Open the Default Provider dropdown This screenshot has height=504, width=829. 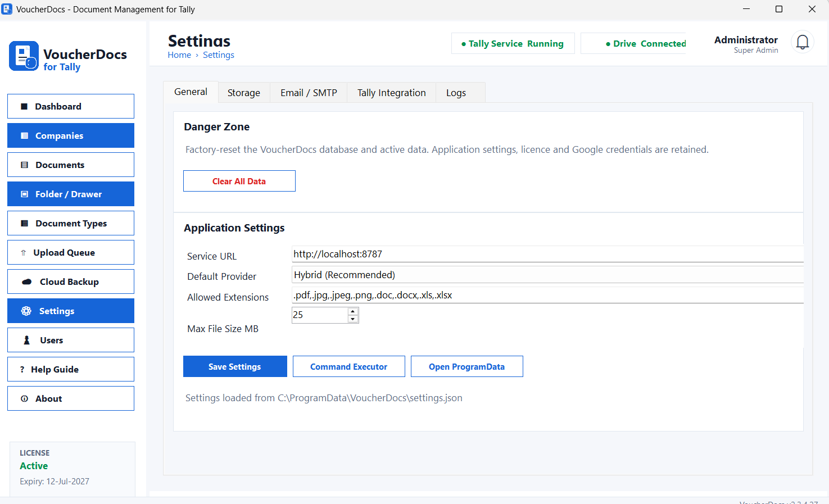(x=548, y=275)
